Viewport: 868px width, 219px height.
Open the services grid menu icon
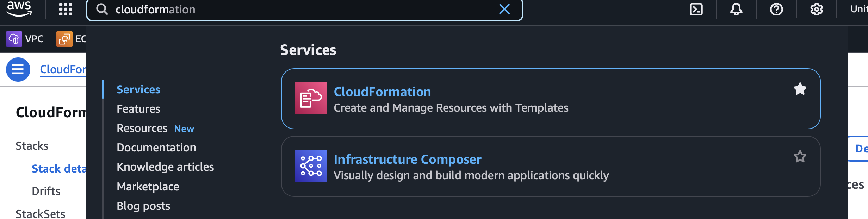[x=66, y=9]
